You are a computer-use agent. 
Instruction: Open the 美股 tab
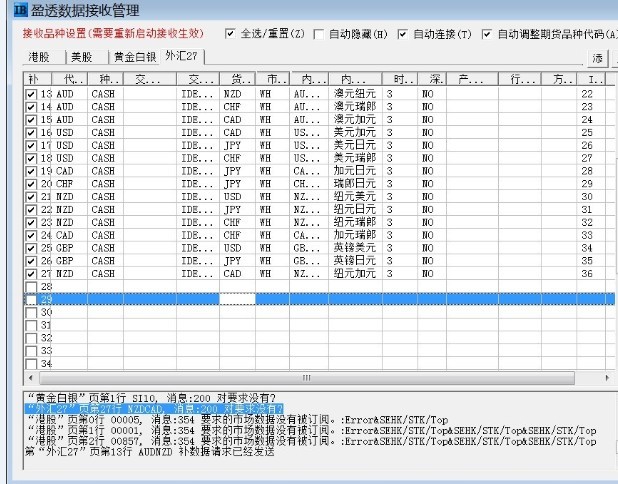pos(82,57)
